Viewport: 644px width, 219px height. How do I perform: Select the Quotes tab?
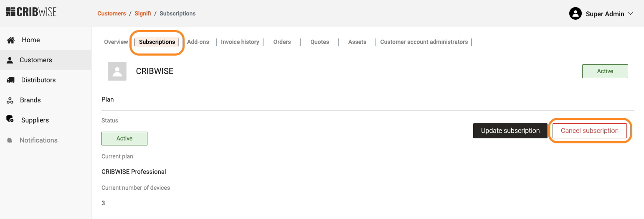tap(319, 42)
